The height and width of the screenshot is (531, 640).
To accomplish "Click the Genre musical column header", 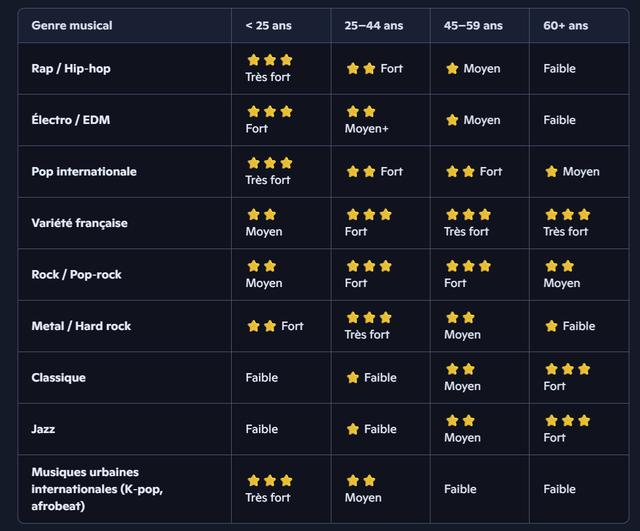I will tap(72, 26).
